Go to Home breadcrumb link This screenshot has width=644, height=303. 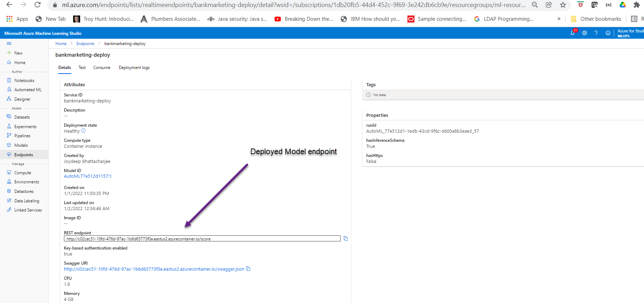pyautogui.click(x=61, y=44)
